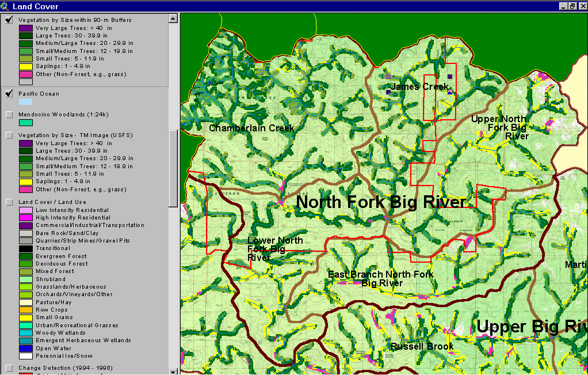Click 'Shrubland' legend entry
The width and height of the screenshot is (588, 375).
[51, 279]
